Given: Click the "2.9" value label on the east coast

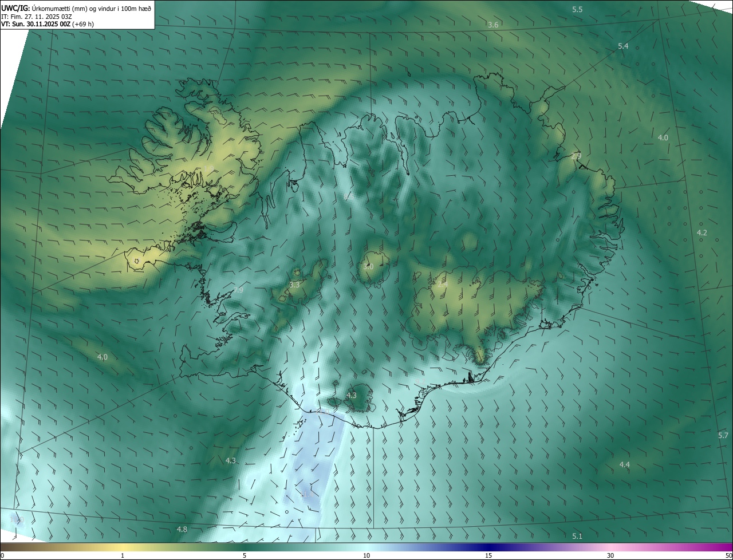Looking at the screenshot, I should coord(576,156).
